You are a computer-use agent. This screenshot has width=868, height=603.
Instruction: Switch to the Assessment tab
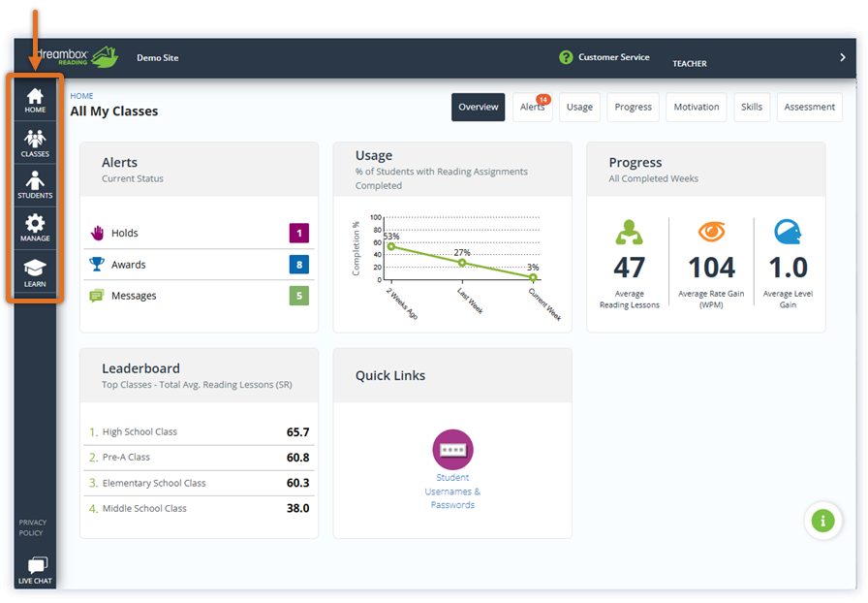(x=809, y=107)
